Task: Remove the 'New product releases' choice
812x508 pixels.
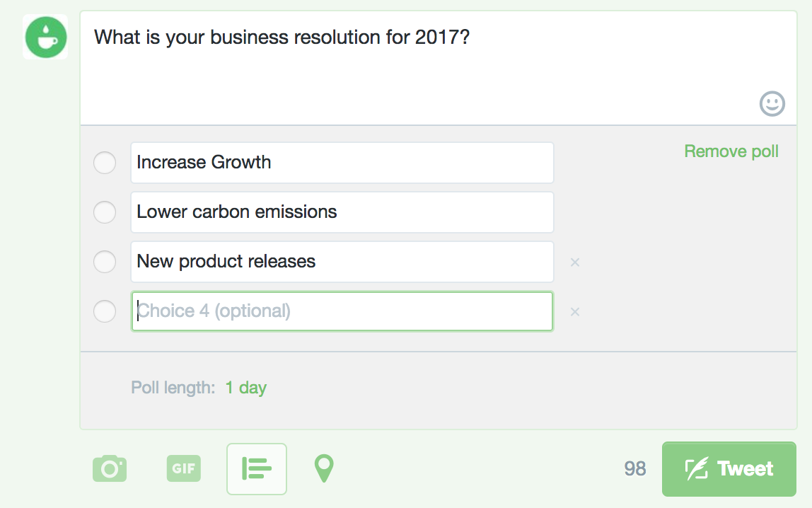Action: click(575, 262)
